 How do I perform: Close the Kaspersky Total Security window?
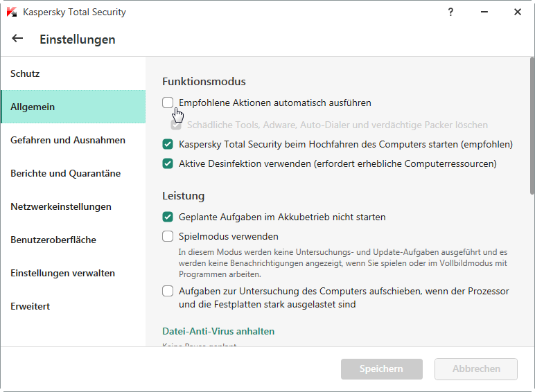517,12
